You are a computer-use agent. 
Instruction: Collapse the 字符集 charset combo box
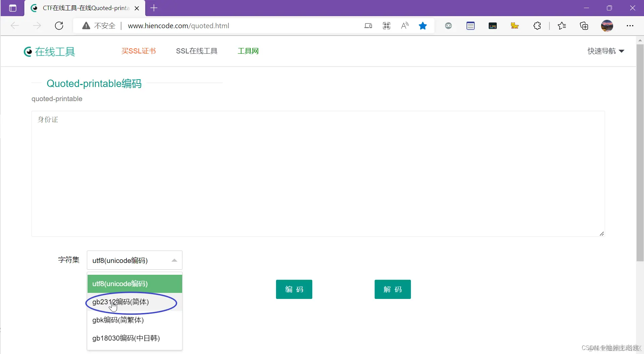coord(135,260)
